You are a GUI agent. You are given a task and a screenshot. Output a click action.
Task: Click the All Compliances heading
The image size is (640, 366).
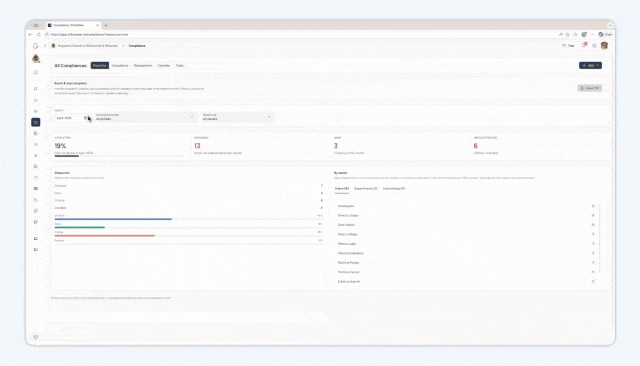pos(71,65)
